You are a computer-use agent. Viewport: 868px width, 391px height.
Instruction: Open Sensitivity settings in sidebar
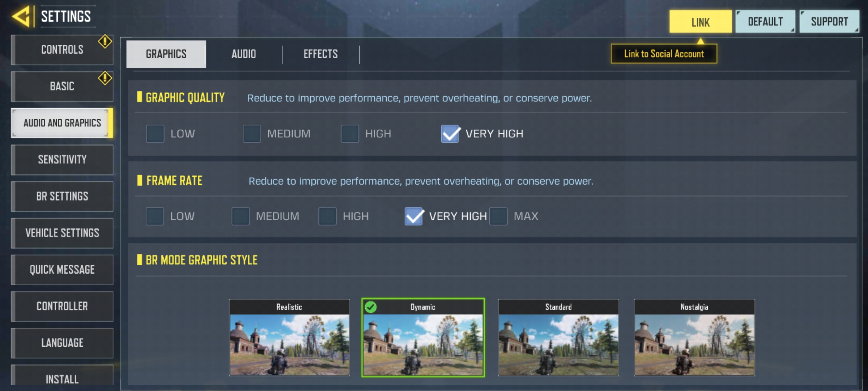(62, 160)
